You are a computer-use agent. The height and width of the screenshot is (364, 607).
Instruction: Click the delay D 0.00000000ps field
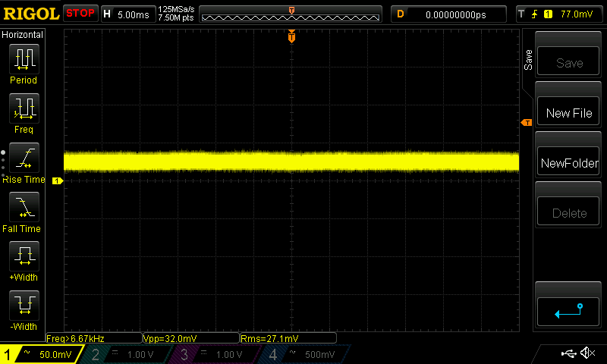tap(448, 14)
